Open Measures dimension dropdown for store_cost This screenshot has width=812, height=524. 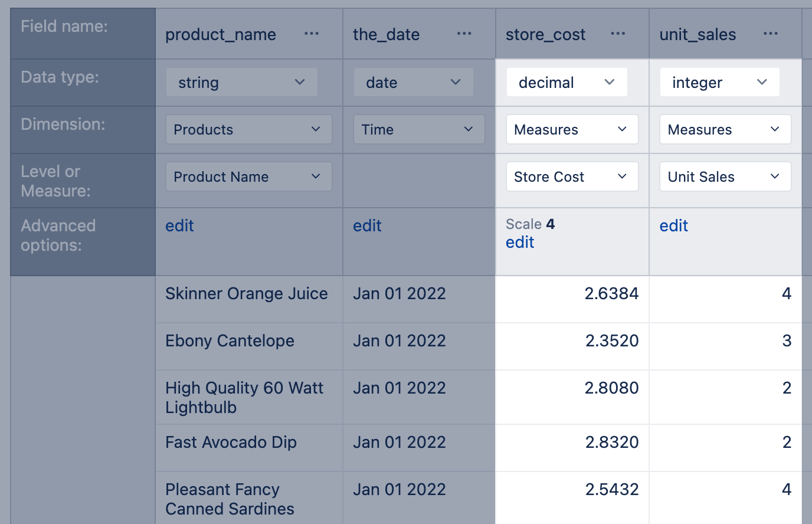[572, 130]
